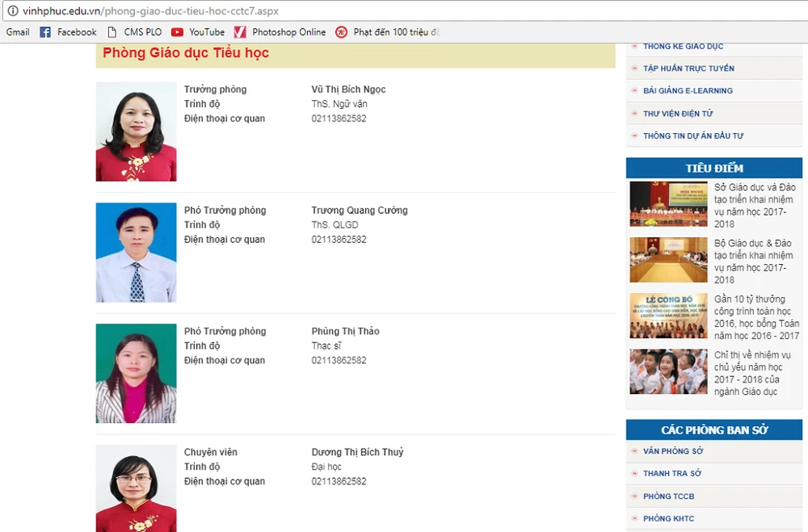Open the Gmail bookmark
The image size is (808, 532).
18,32
